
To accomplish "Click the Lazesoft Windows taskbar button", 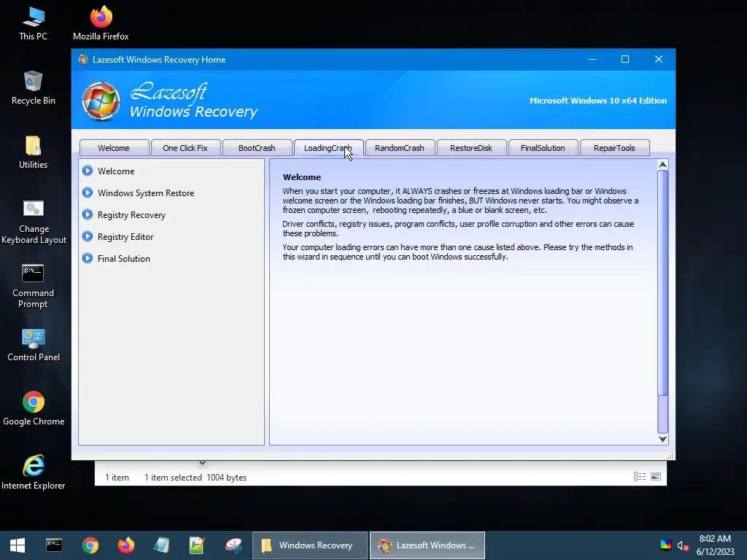I will [x=427, y=545].
